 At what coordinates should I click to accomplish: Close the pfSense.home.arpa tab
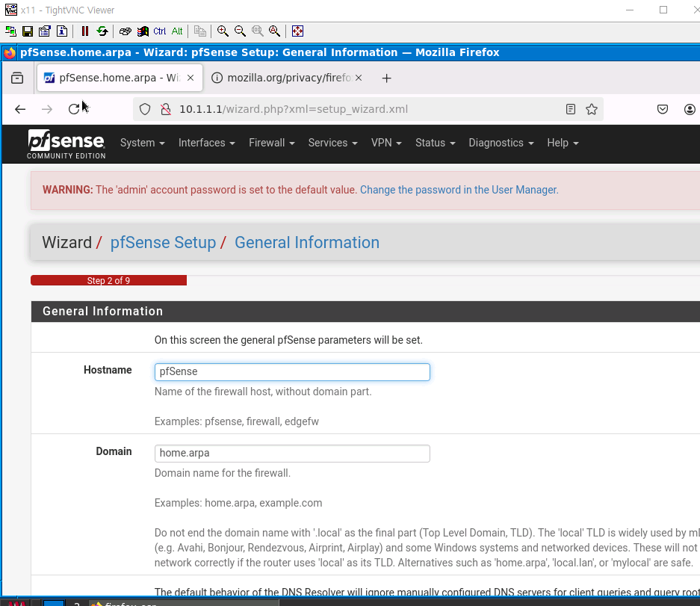pos(191,78)
